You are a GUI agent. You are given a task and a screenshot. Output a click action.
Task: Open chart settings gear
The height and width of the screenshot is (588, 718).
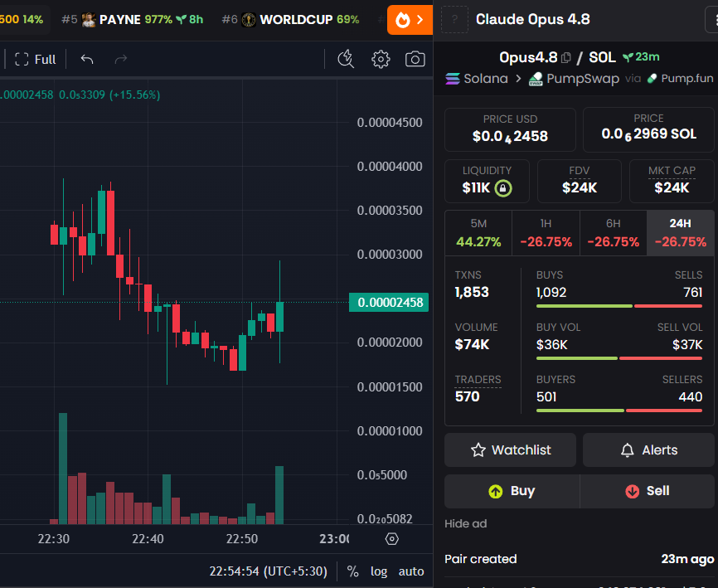pyautogui.click(x=381, y=59)
